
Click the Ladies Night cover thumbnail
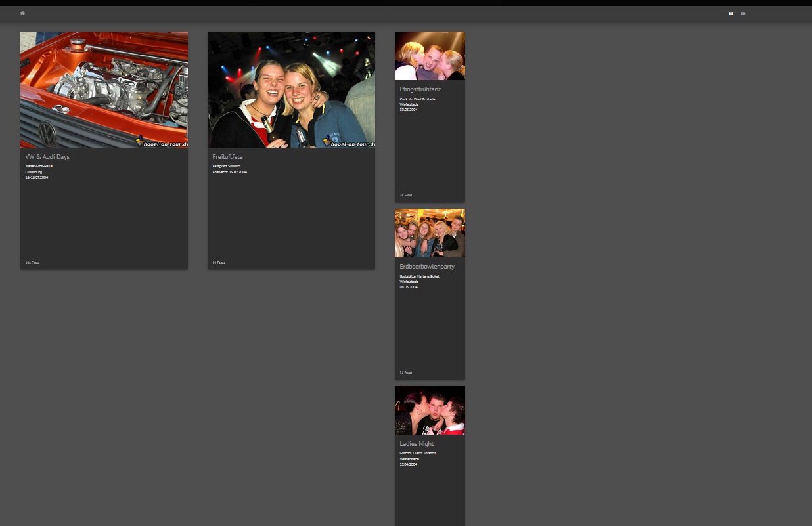(430, 410)
